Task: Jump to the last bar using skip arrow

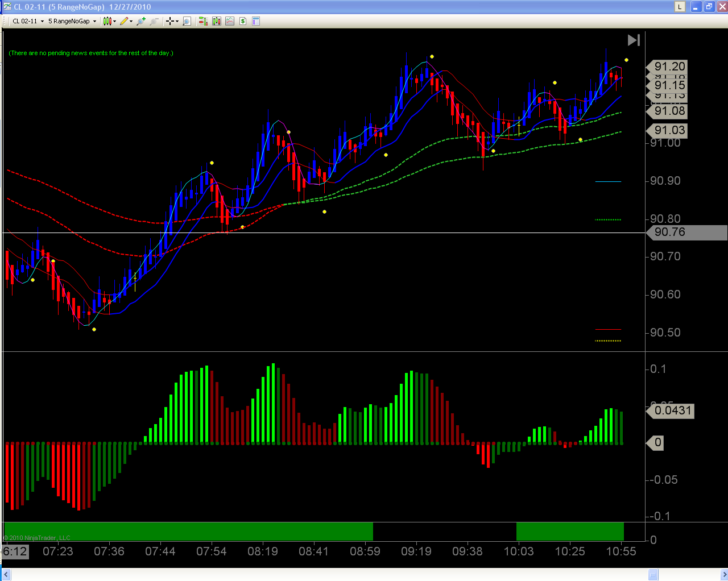Action: 634,40
